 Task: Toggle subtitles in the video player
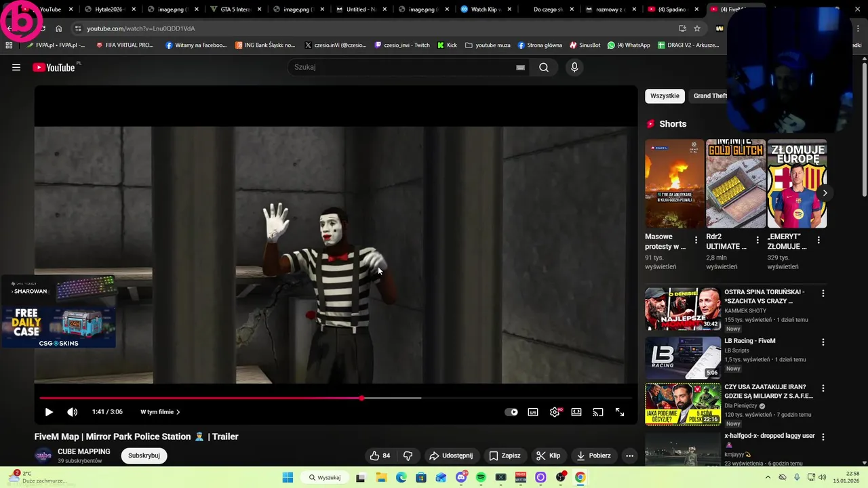click(533, 412)
